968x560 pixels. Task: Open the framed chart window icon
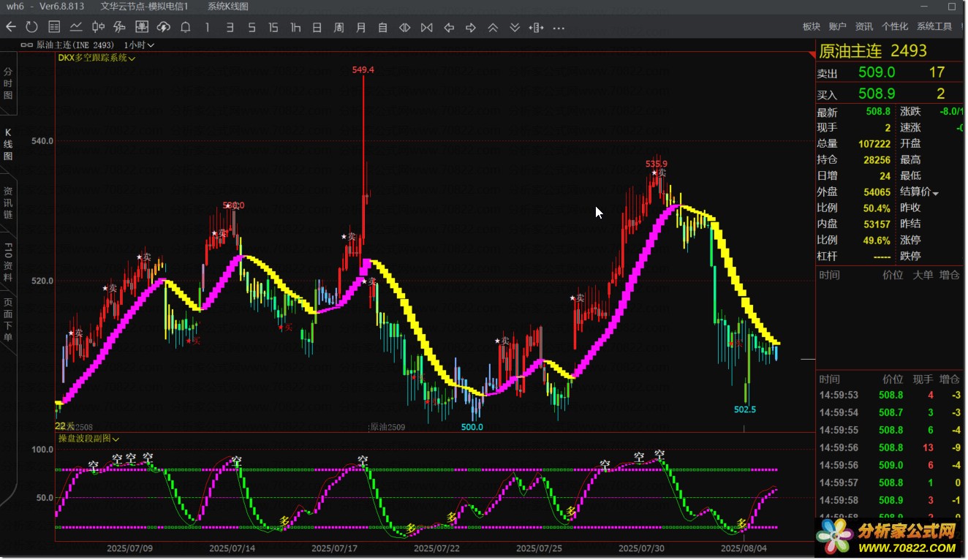pyautogui.click(x=142, y=27)
